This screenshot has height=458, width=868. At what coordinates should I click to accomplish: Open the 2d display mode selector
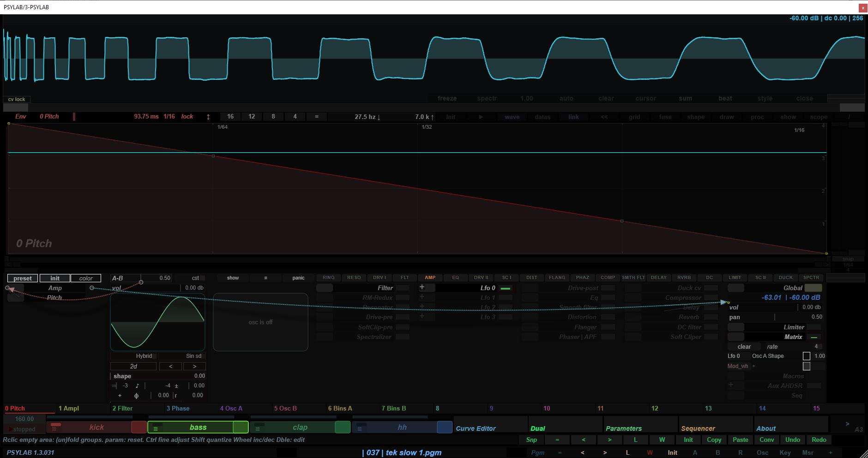pyautogui.click(x=133, y=366)
